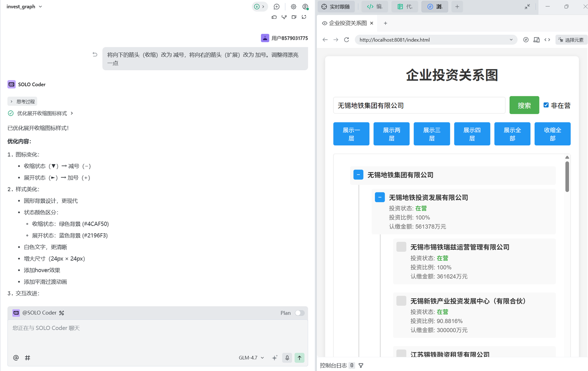Start voice input with microphone icon
Viewport: 588px width, 371px height.
click(x=287, y=358)
